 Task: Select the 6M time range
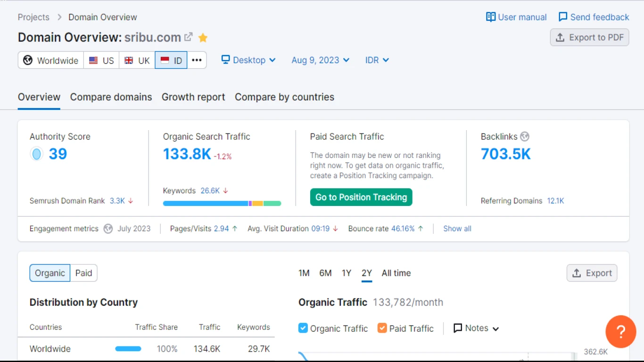pyautogui.click(x=325, y=273)
